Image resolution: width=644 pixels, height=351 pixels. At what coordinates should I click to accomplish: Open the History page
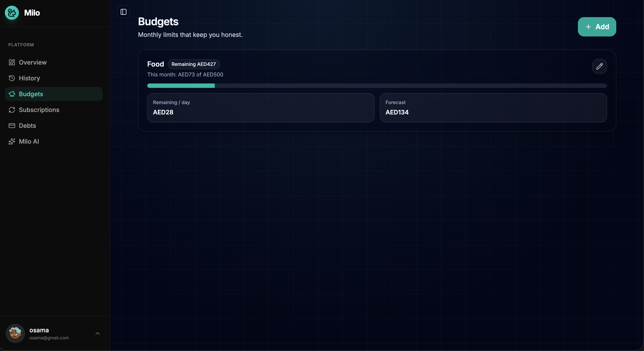click(29, 78)
